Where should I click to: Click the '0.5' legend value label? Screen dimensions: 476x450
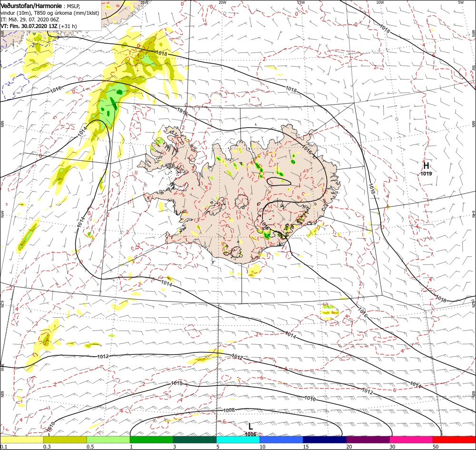(90, 447)
